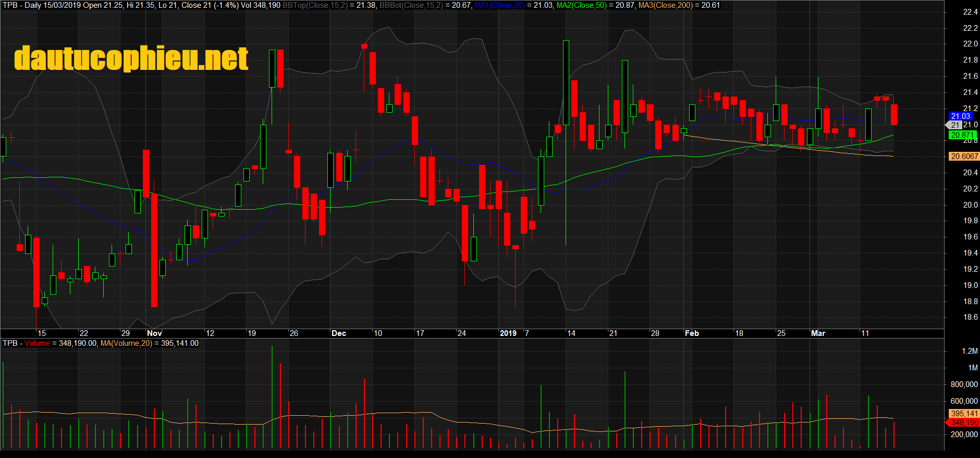The image size is (980, 458).
Task: Click the Feb marker on date axis
Action: click(692, 333)
